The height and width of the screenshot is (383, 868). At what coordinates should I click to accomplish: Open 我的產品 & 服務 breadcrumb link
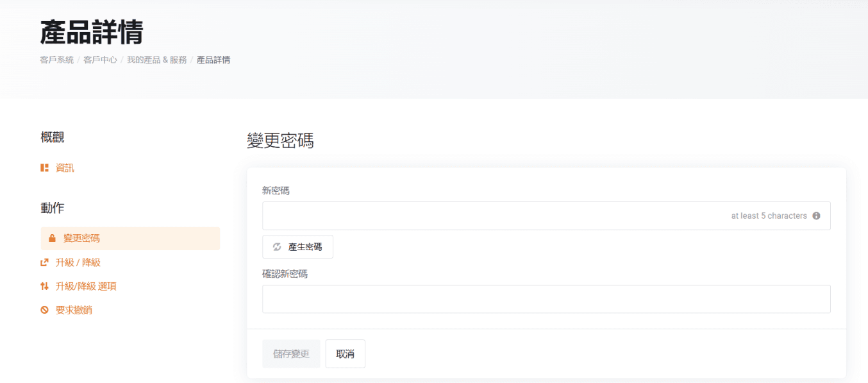pyautogui.click(x=156, y=60)
